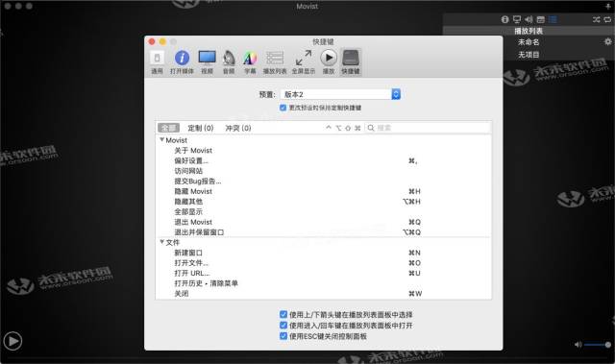Image resolution: width=615 pixels, height=364 pixels.
Task: Adjust the volume slider in Movist window
Action: (597, 345)
